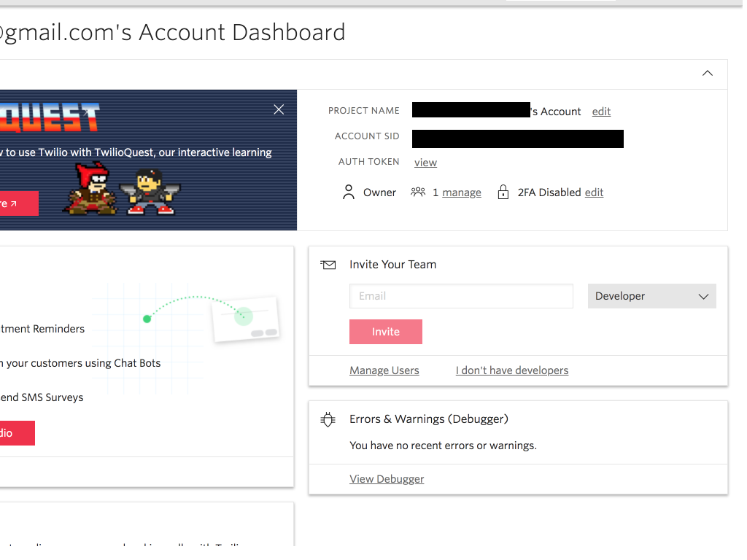Screen dimensions: 747x560
Task: Click the "Owner" role label
Action: coord(379,192)
